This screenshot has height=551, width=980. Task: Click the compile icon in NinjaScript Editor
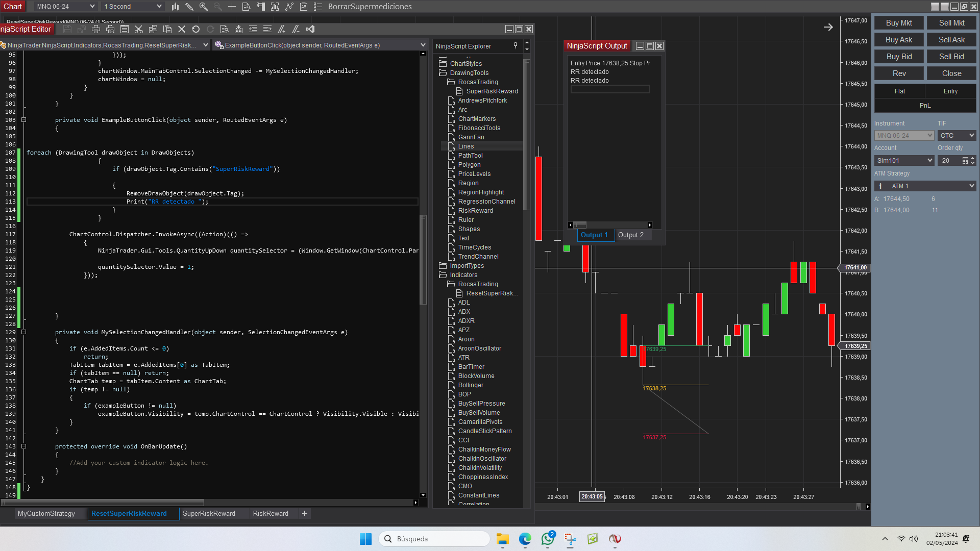pos(238,29)
